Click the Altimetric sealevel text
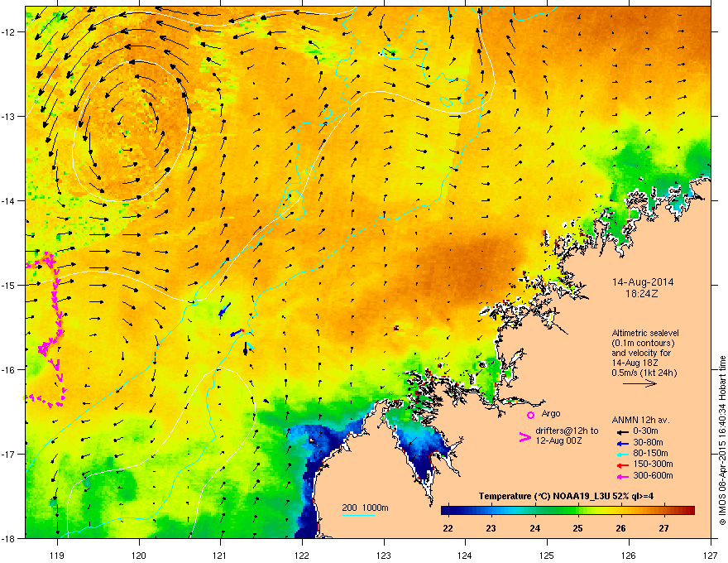 [x=645, y=333]
